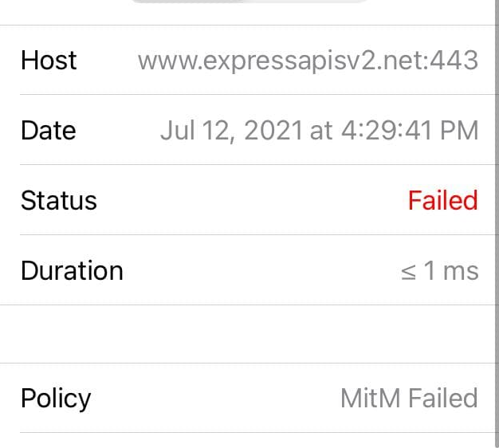The image size is (499, 448).
Task: Tap the Status row label
Action: [58, 200]
